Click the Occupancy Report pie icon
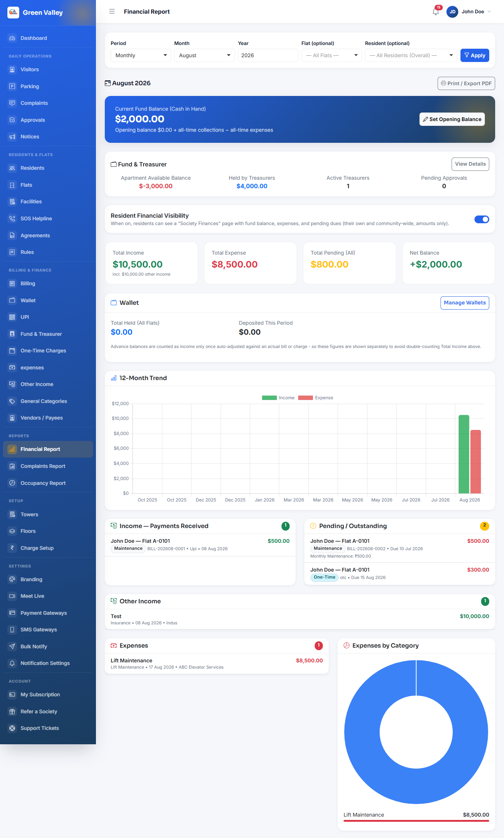 (x=12, y=483)
